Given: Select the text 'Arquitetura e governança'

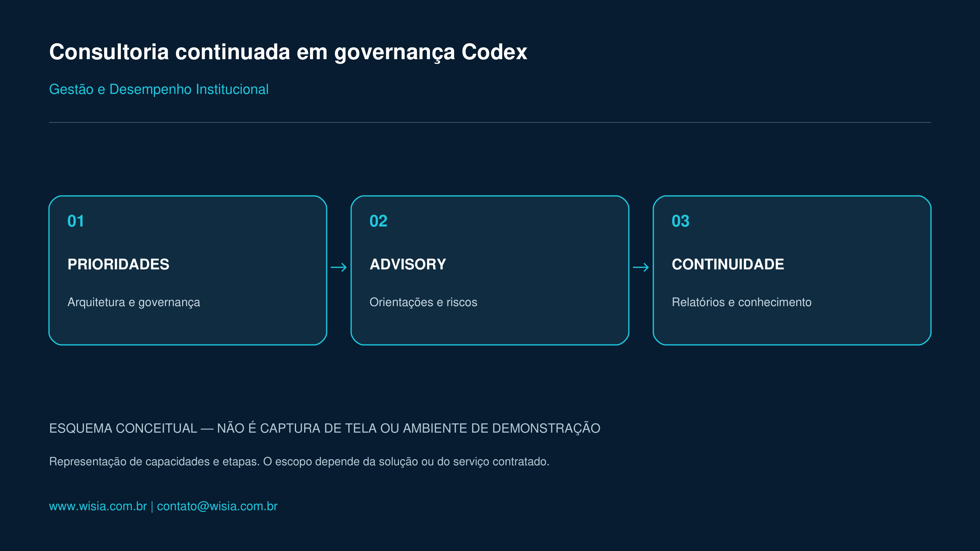Looking at the screenshot, I should click(134, 302).
